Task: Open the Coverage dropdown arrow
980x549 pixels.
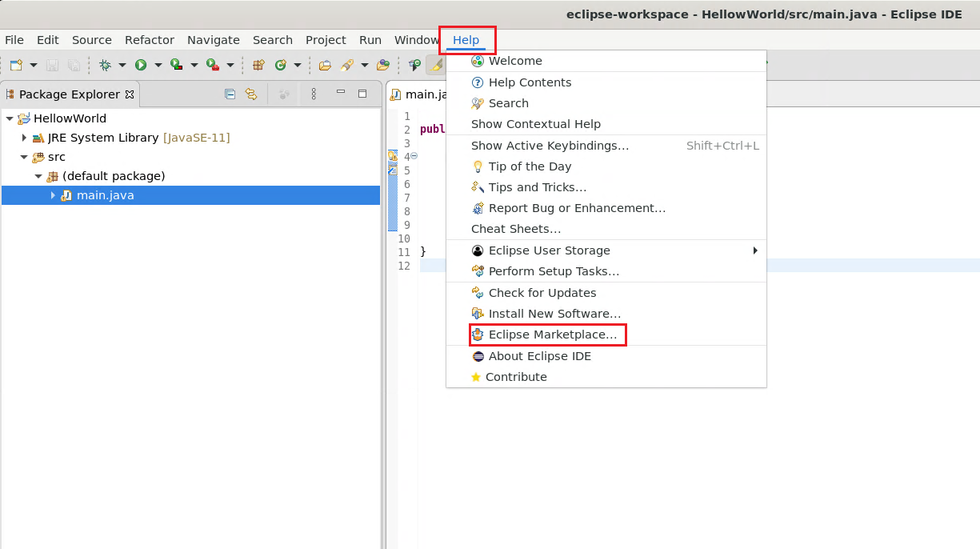Action: 194,65
